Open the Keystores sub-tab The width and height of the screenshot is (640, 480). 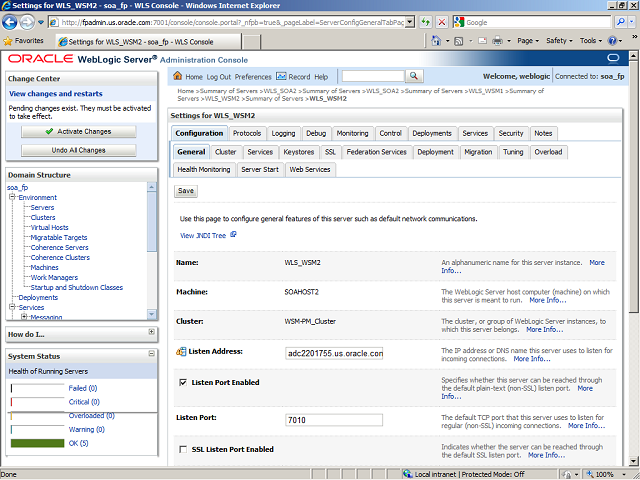(x=298, y=152)
